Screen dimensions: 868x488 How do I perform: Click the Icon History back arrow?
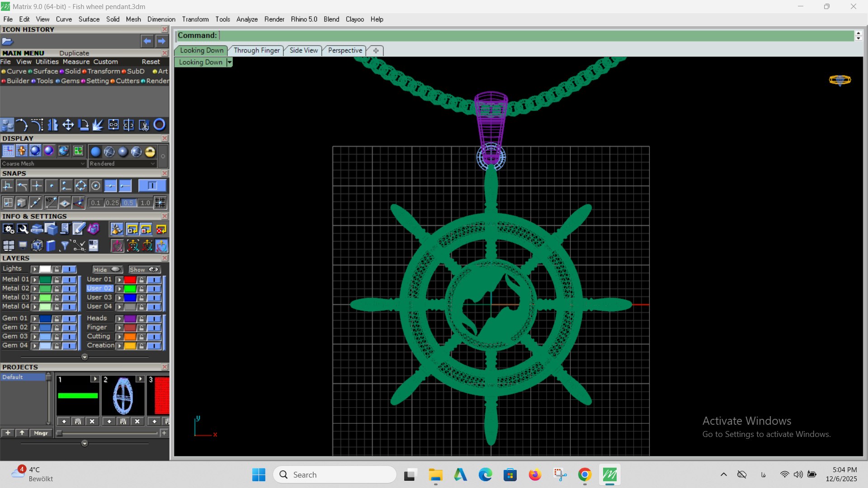[x=147, y=41]
